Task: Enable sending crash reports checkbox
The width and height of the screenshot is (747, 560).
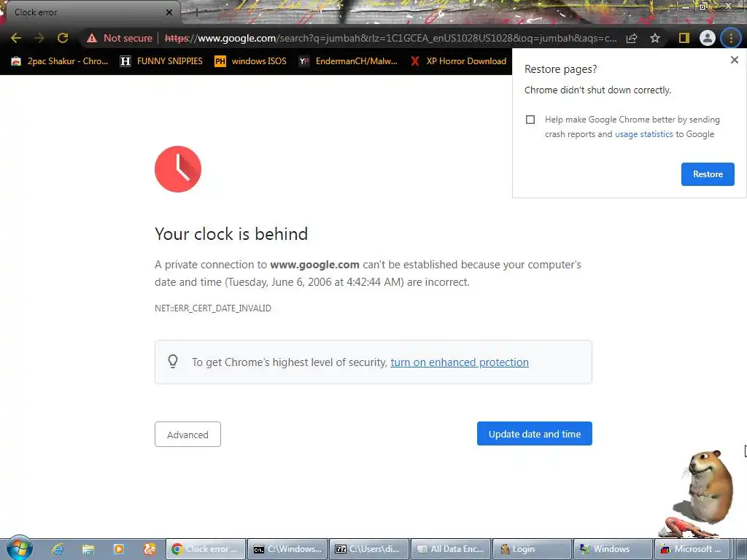Action: [530, 120]
